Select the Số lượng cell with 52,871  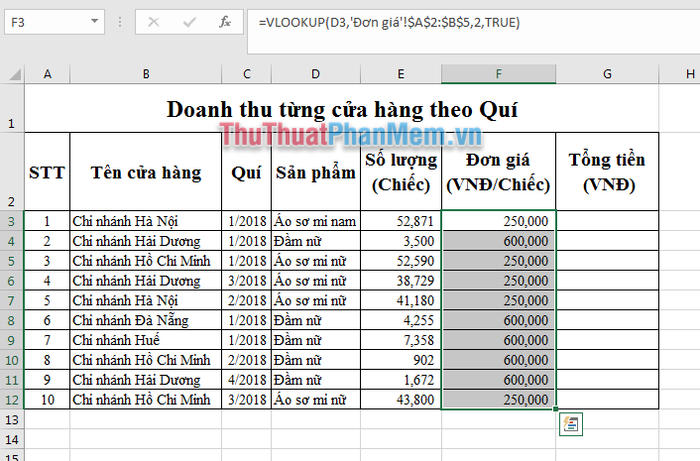tap(400, 221)
